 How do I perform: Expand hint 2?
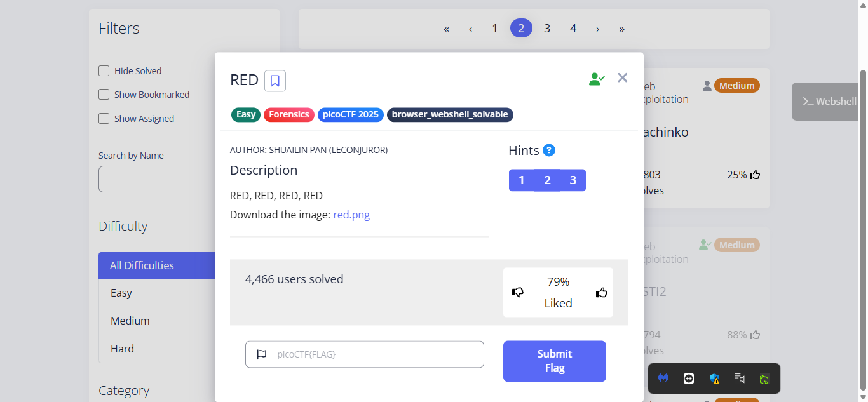click(x=547, y=180)
